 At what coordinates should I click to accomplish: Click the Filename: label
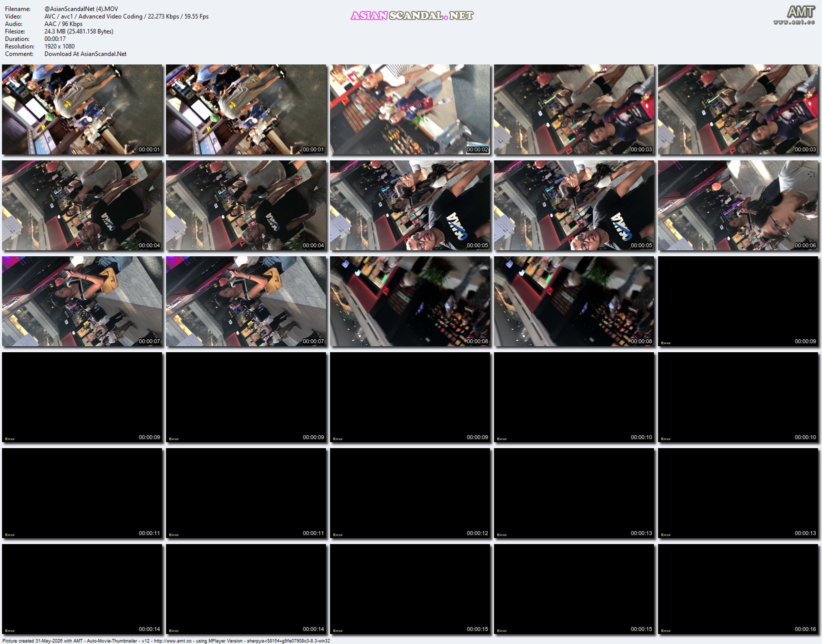pos(17,9)
